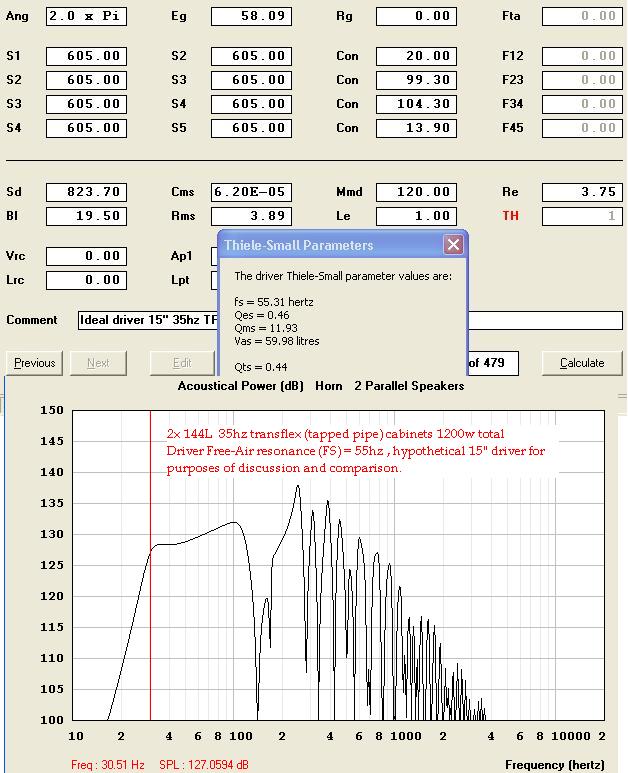Image resolution: width=628 pixels, height=773 pixels.
Task: Click the red frequency marker line on chart
Action: pyautogui.click(x=150, y=565)
